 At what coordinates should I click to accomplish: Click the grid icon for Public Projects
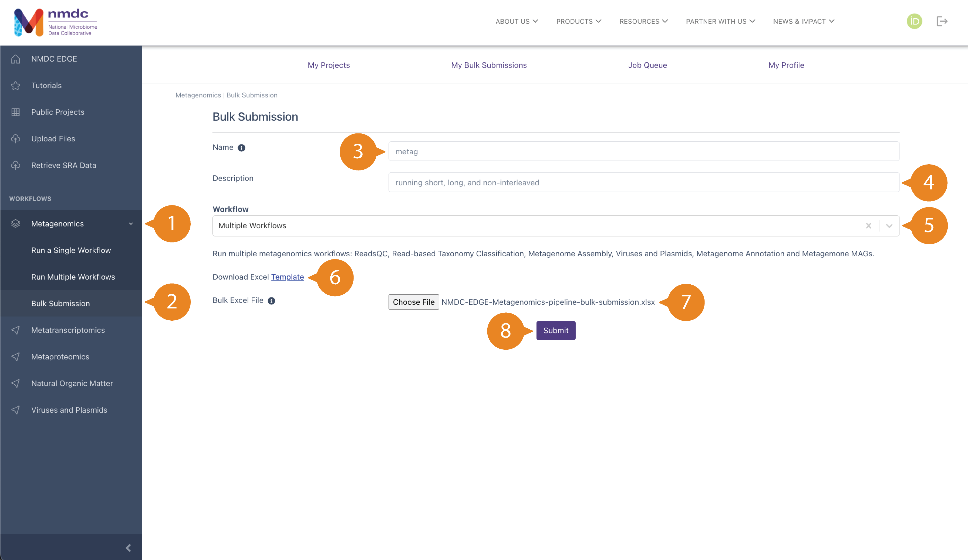15,112
